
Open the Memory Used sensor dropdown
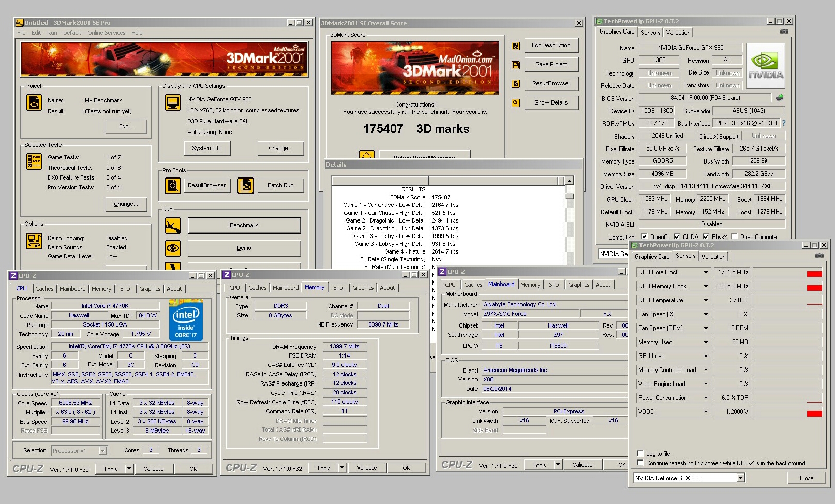point(706,342)
